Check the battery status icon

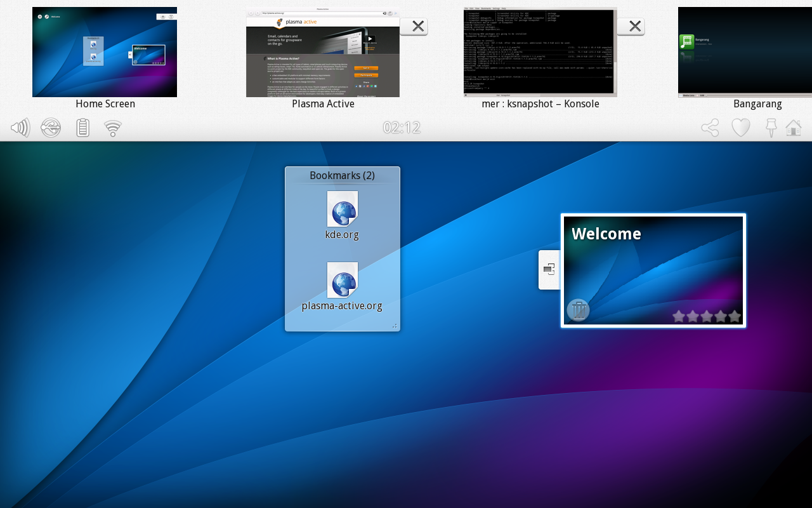(x=82, y=128)
